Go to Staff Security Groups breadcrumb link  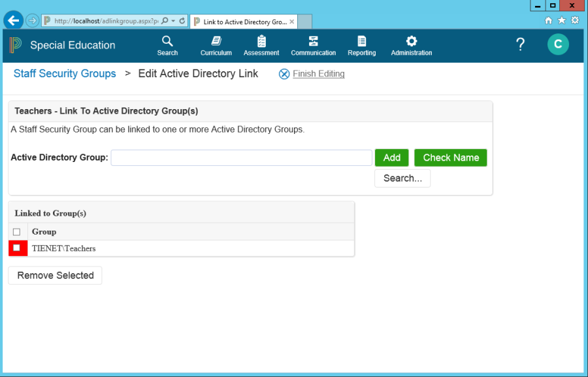(65, 74)
